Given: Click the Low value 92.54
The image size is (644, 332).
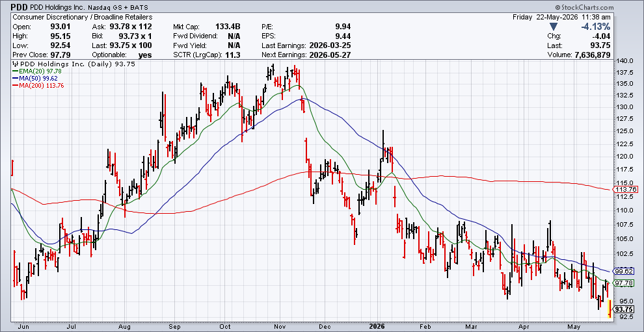Looking at the screenshot, I should 59,45.
